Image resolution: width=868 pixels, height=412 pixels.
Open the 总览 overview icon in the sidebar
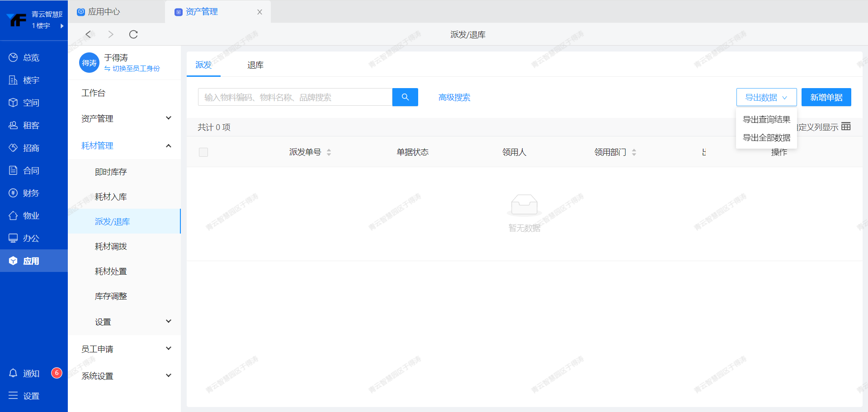click(14, 57)
